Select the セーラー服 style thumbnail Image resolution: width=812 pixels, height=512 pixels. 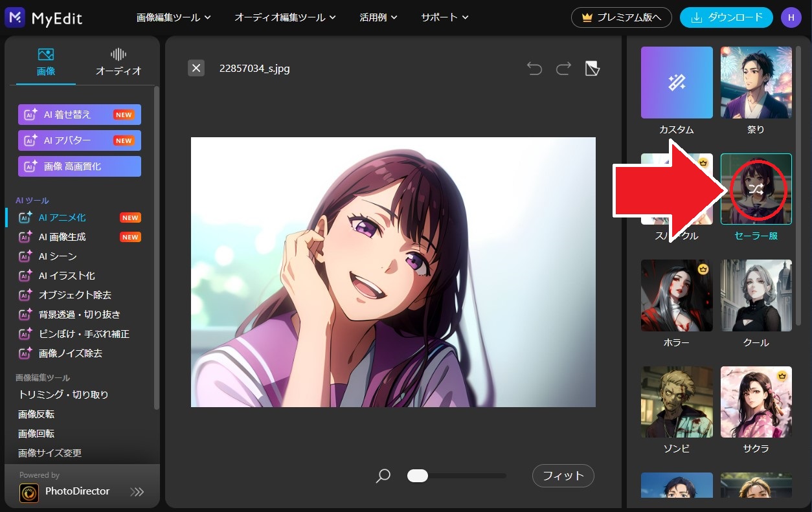[x=756, y=189]
